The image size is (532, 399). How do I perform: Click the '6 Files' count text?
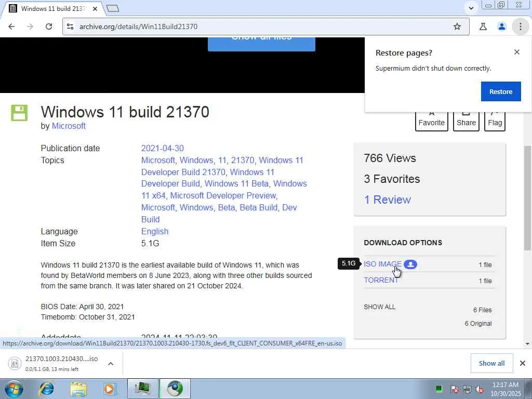pos(483,310)
